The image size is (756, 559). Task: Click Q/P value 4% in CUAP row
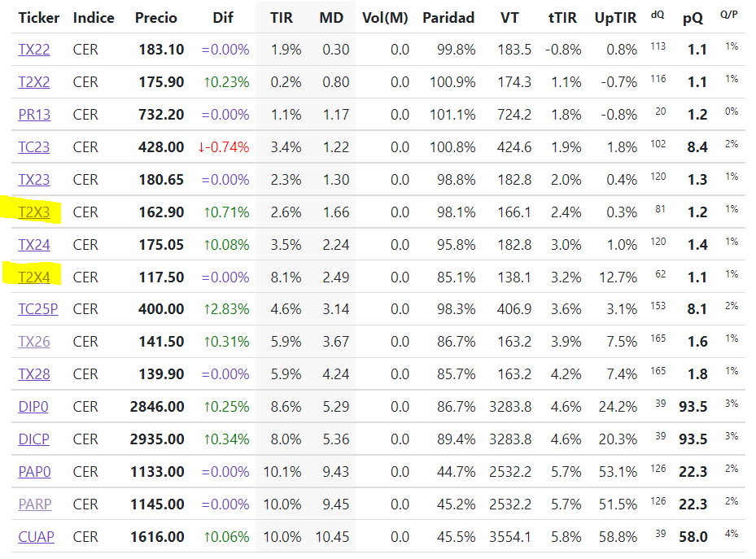[x=732, y=534]
